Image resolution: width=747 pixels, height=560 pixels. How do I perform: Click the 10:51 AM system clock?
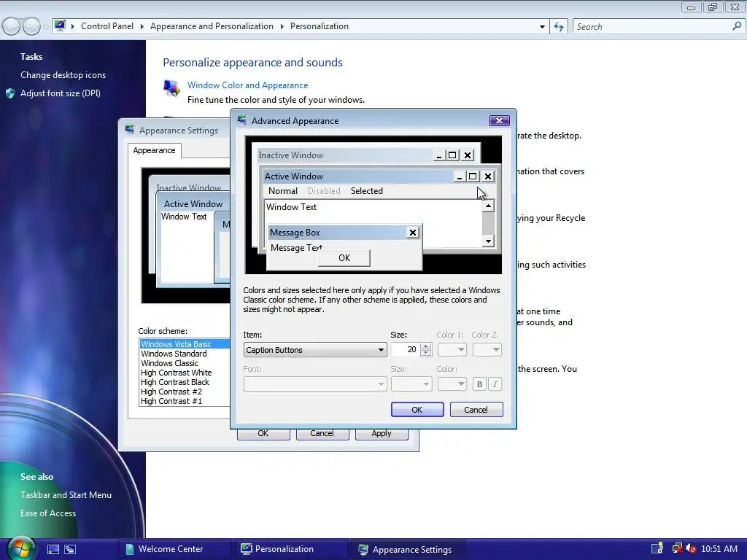[719, 549]
